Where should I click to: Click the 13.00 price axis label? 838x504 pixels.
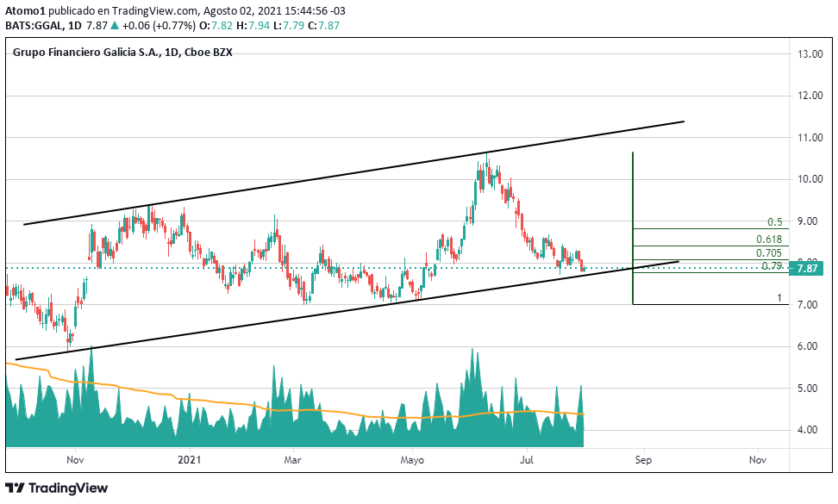coord(810,54)
